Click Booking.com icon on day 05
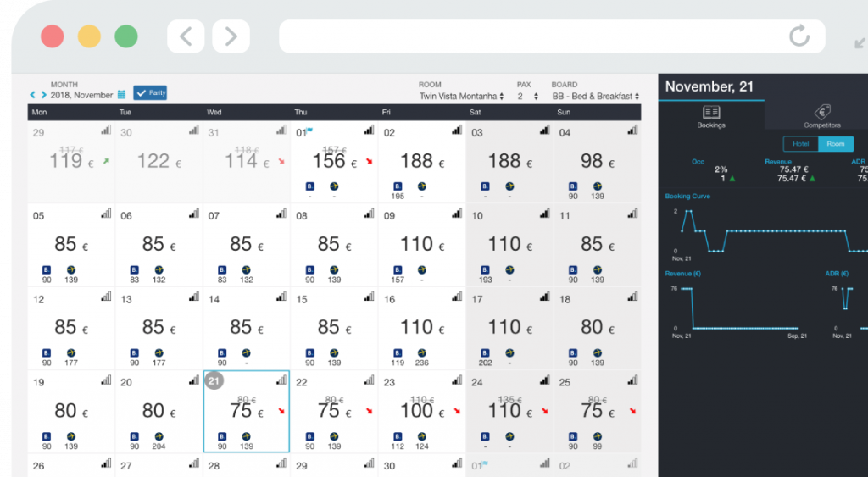This screenshot has width=868, height=477. pos(46,269)
